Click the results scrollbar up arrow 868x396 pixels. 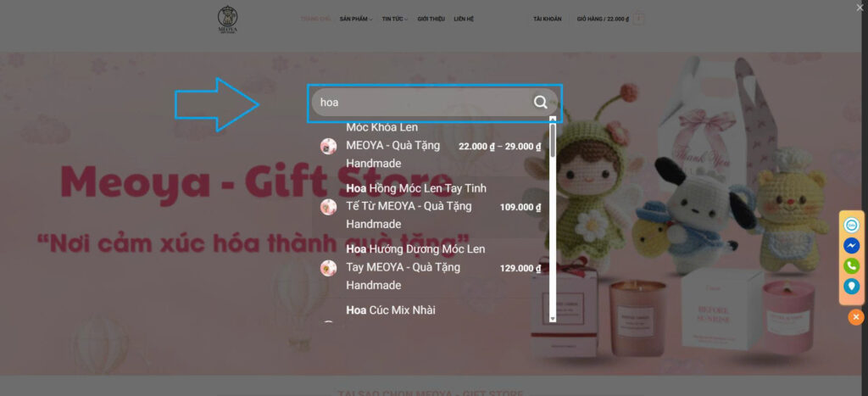(x=553, y=119)
